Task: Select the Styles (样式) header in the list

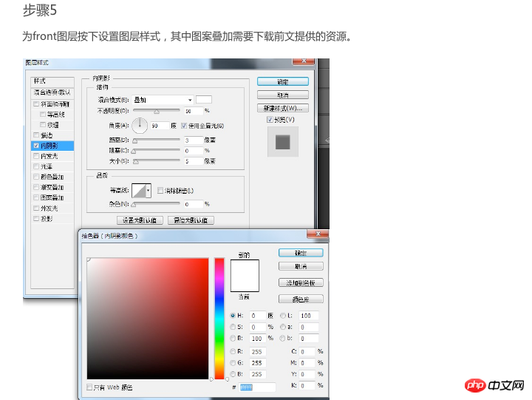Action: (52, 81)
